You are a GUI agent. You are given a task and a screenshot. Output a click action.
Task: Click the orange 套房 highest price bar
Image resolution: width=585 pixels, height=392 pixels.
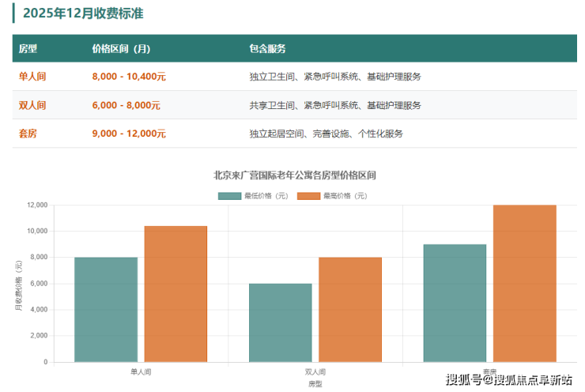[524, 283]
